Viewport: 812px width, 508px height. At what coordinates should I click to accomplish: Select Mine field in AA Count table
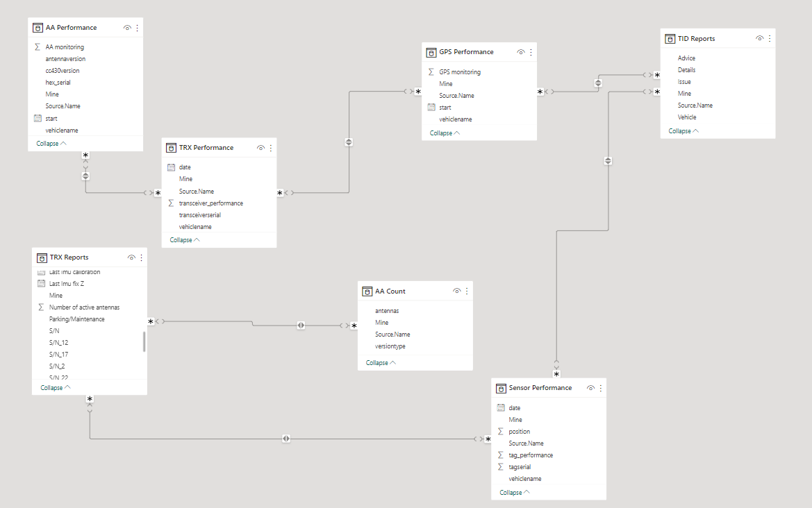[x=381, y=323]
